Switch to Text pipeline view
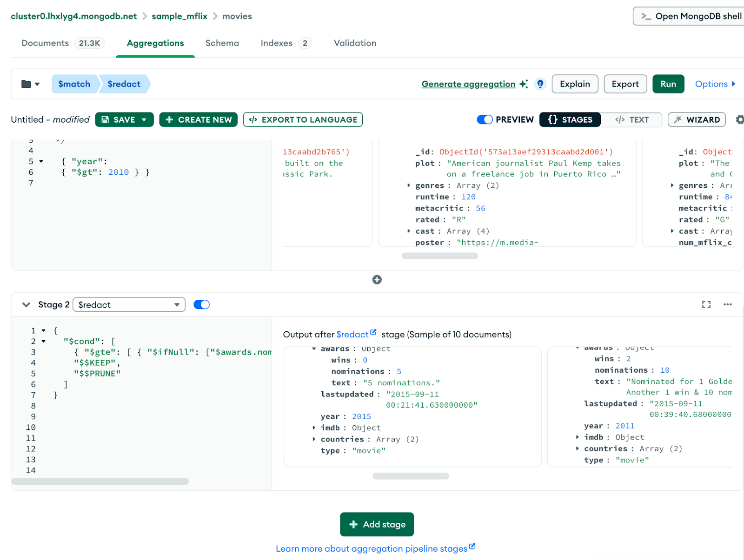 coord(631,119)
